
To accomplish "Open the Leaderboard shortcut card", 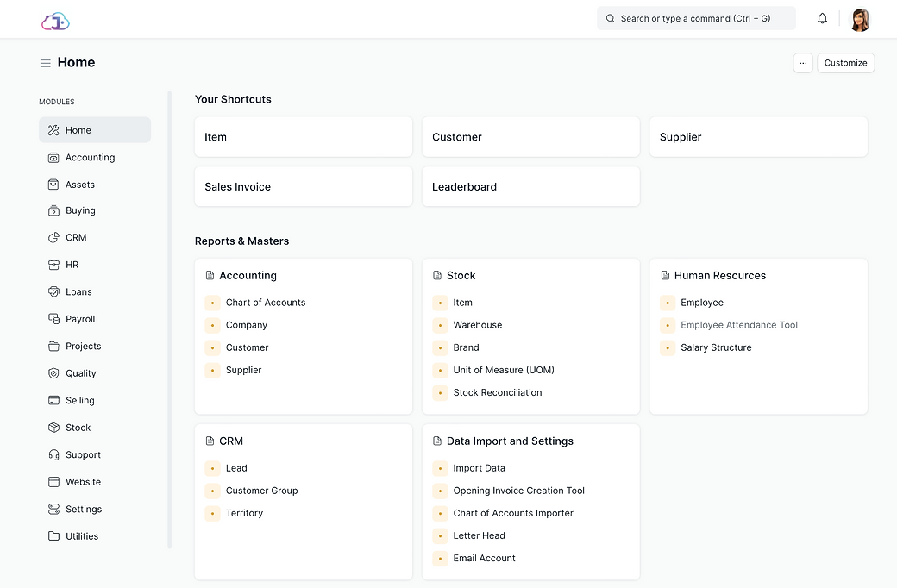I will [530, 186].
